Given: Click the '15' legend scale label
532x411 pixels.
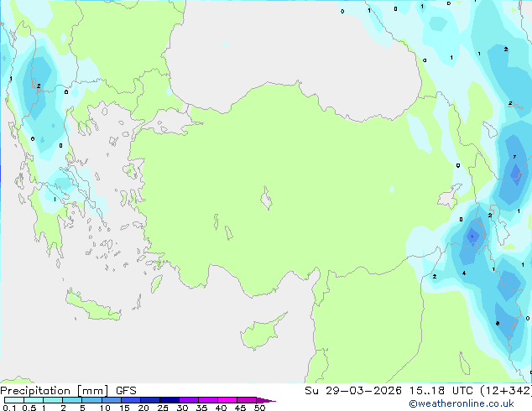Looking at the screenshot, I should (124, 408).
